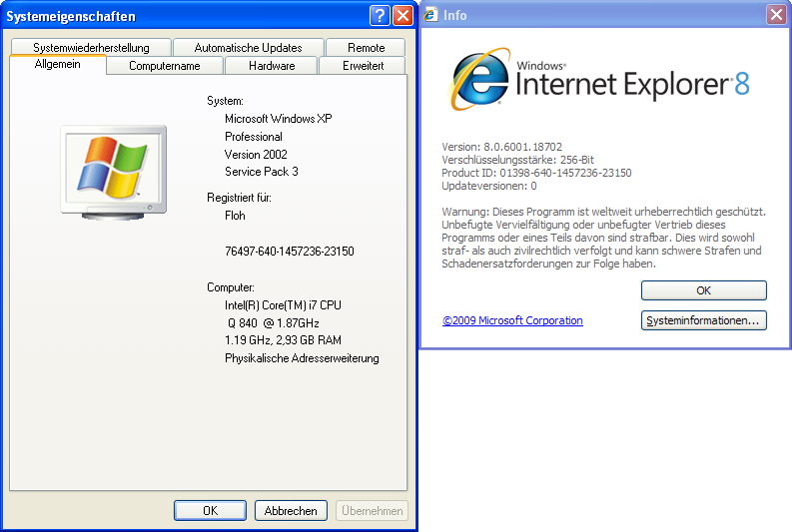Close the Systemeigenschaften window
792x532 pixels.
[x=401, y=16]
